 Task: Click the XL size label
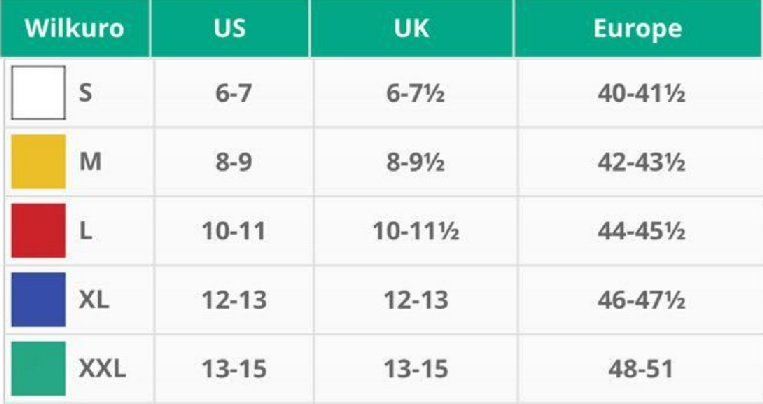coord(96,300)
